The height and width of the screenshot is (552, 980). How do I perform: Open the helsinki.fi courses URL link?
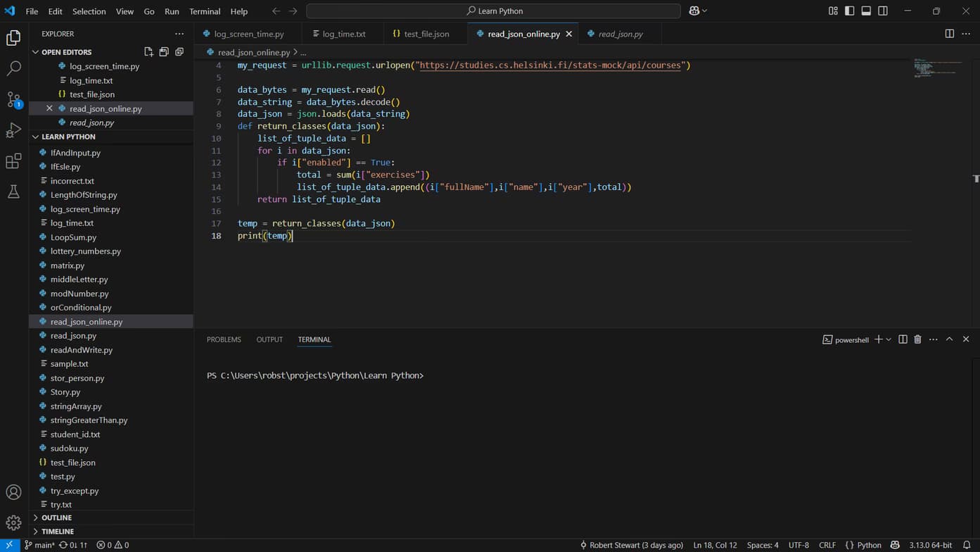551,65
